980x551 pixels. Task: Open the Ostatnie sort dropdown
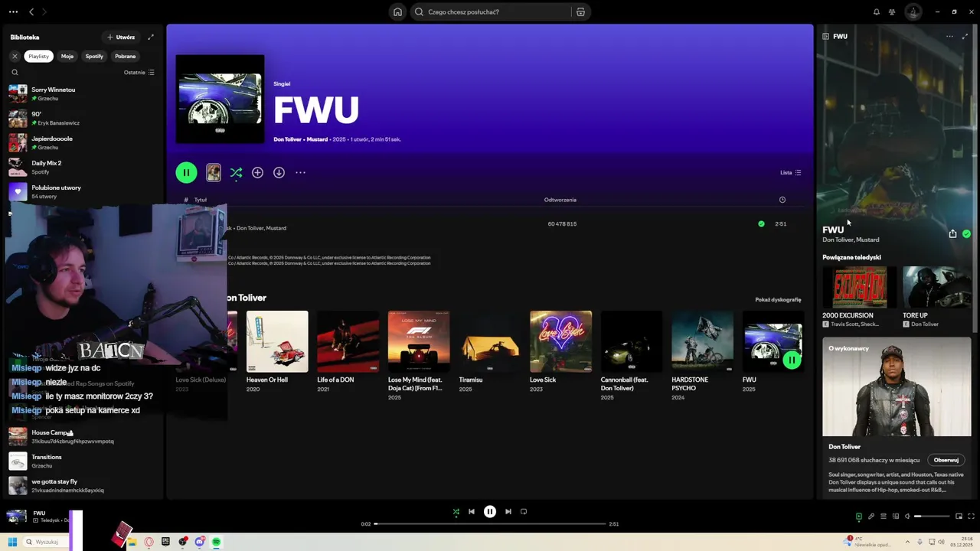tap(139, 72)
